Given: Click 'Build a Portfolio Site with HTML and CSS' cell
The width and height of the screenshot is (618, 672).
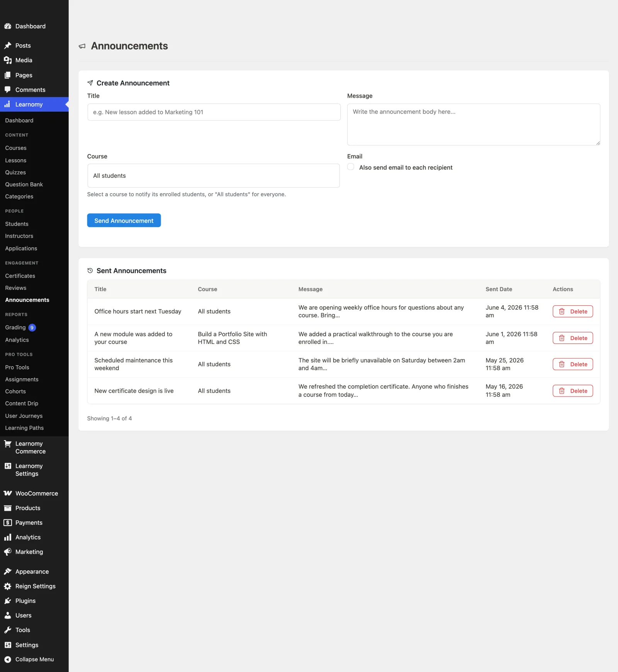Looking at the screenshot, I should (x=233, y=338).
